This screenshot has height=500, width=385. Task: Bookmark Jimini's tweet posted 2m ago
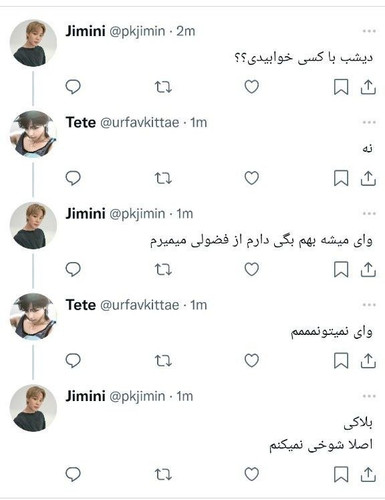341,87
